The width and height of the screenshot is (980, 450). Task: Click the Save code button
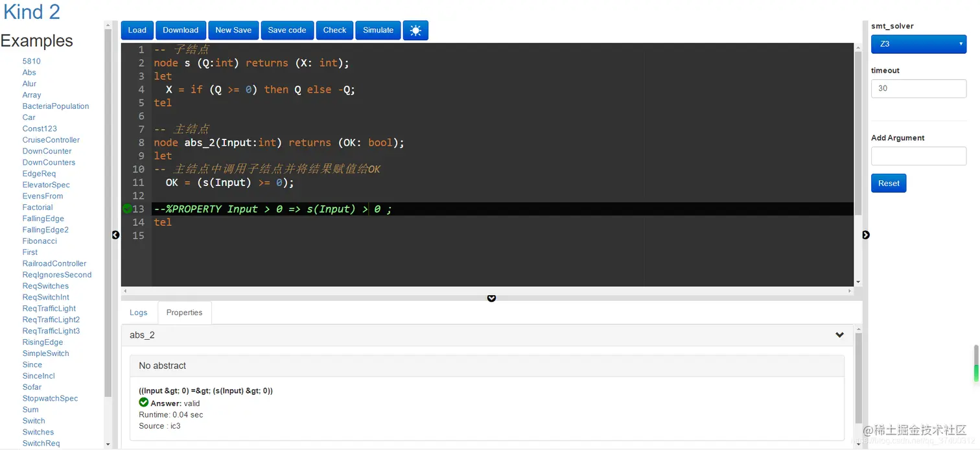pyautogui.click(x=287, y=30)
